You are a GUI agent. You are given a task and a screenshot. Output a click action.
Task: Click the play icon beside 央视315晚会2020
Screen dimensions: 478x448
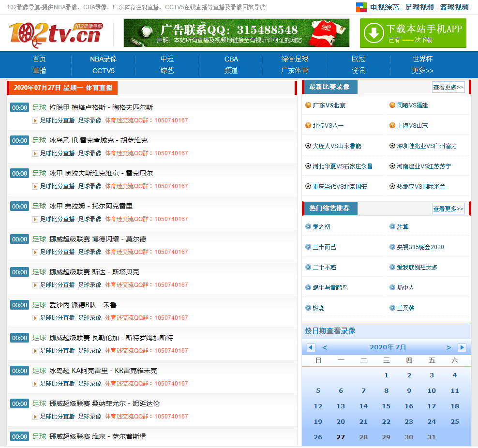pos(392,247)
